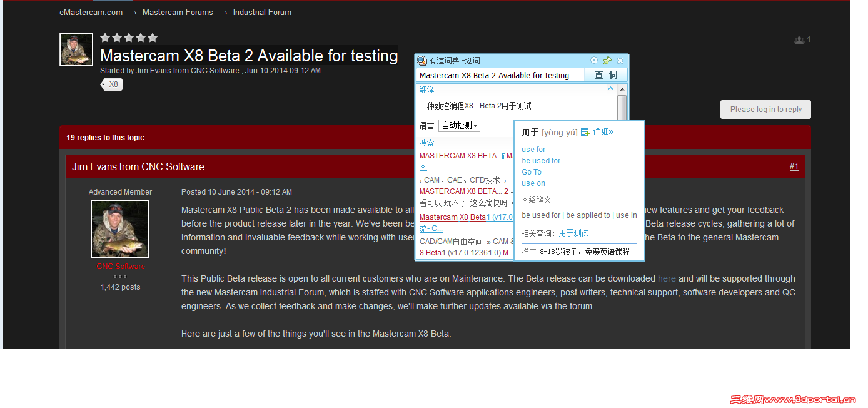This screenshot has width=868, height=408.
Task: Click the 19 replies to this topic header
Action: click(x=106, y=138)
